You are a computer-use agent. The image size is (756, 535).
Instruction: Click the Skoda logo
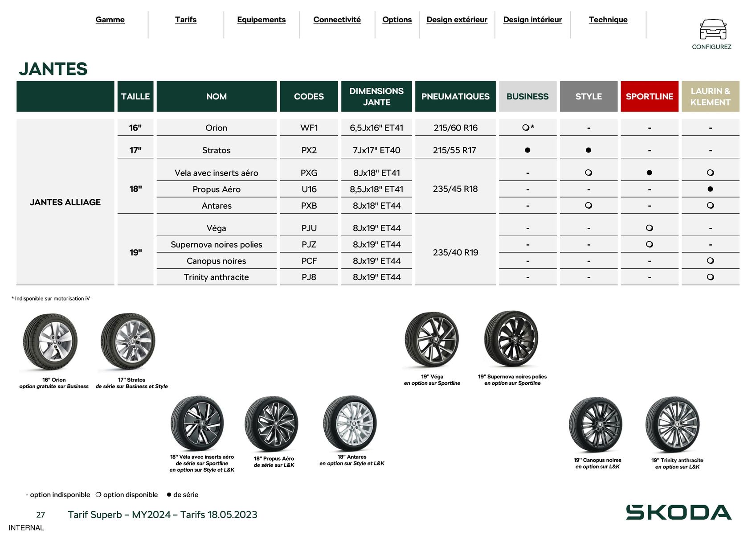[x=678, y=512]
